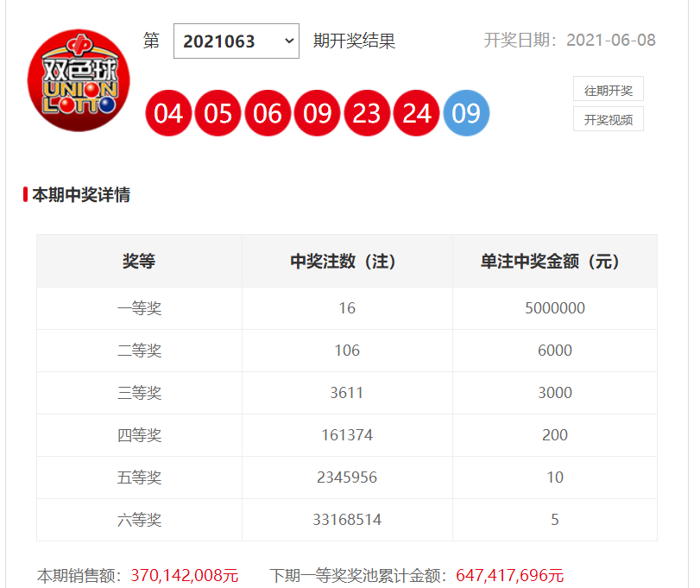Click red ball number 06
The image size is (700, 588).
[x=268, y=113]
